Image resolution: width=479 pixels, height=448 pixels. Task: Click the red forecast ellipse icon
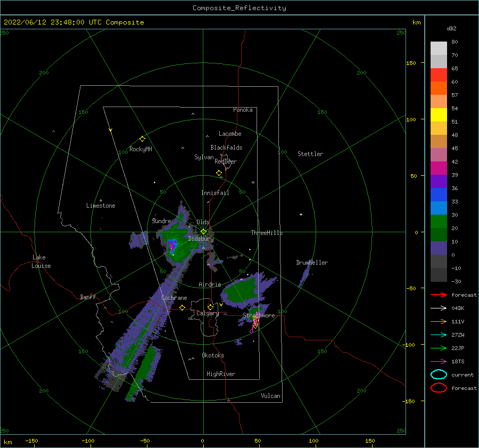[439, 388]
